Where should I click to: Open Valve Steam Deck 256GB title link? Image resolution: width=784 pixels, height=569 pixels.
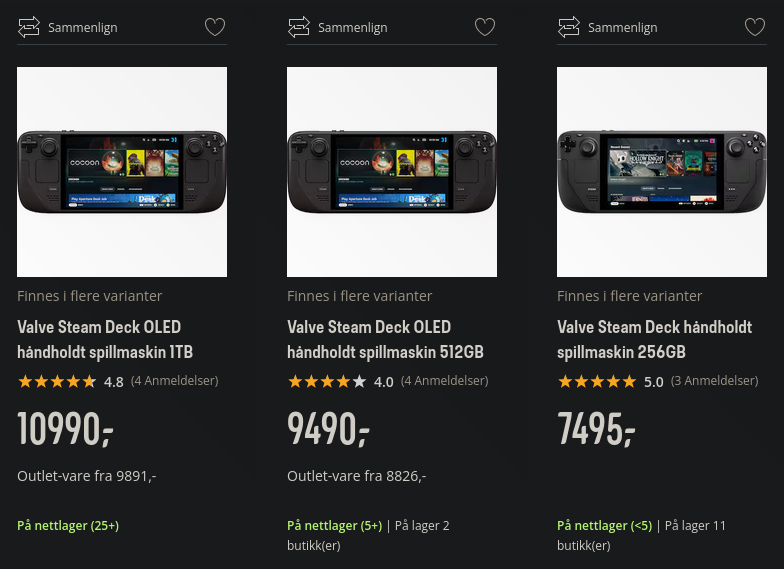tap(654, 340)
